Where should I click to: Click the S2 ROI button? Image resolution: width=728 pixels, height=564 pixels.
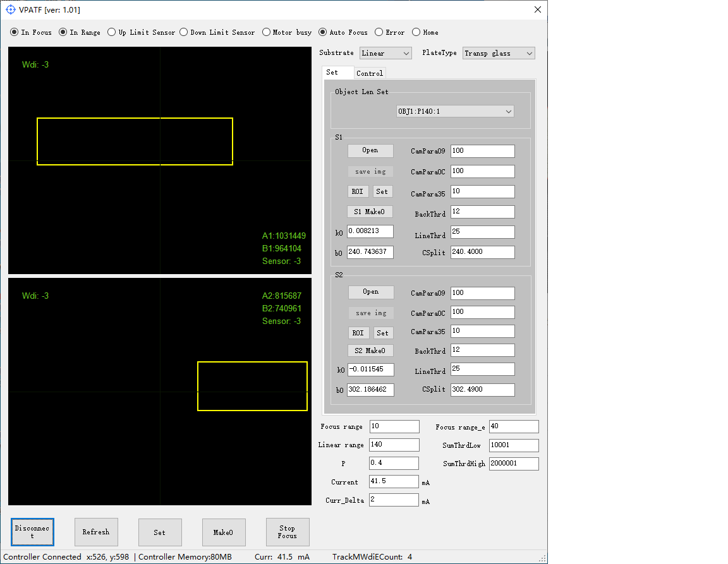358,333
